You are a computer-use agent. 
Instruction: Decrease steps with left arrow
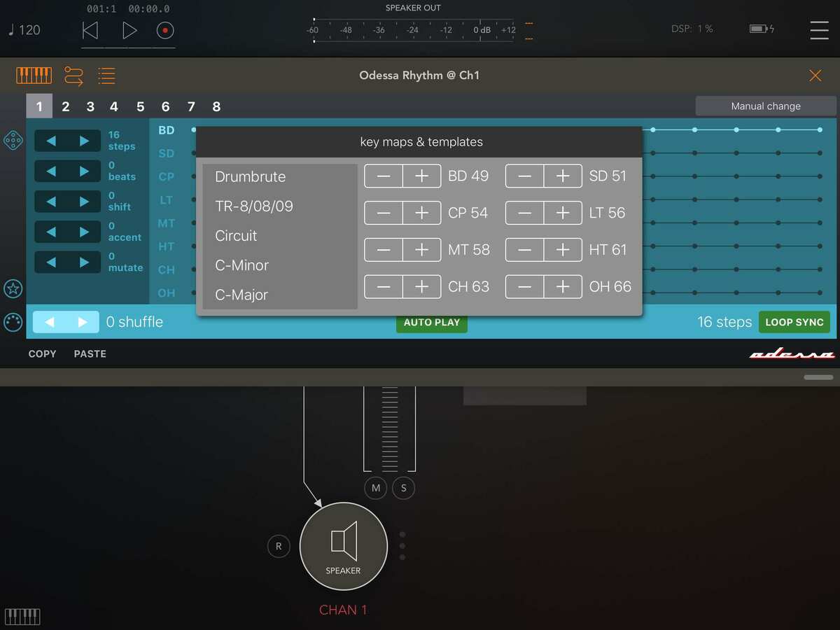pos(51,141)
